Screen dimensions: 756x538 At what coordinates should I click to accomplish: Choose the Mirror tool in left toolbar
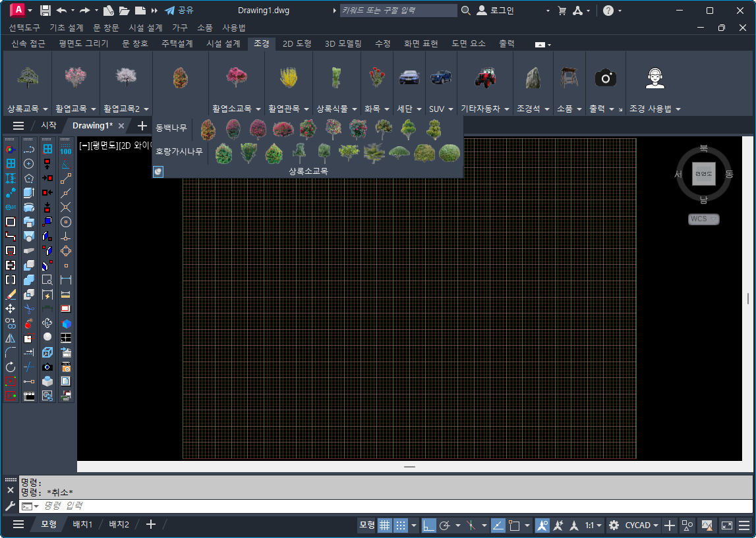coord(11,338)
